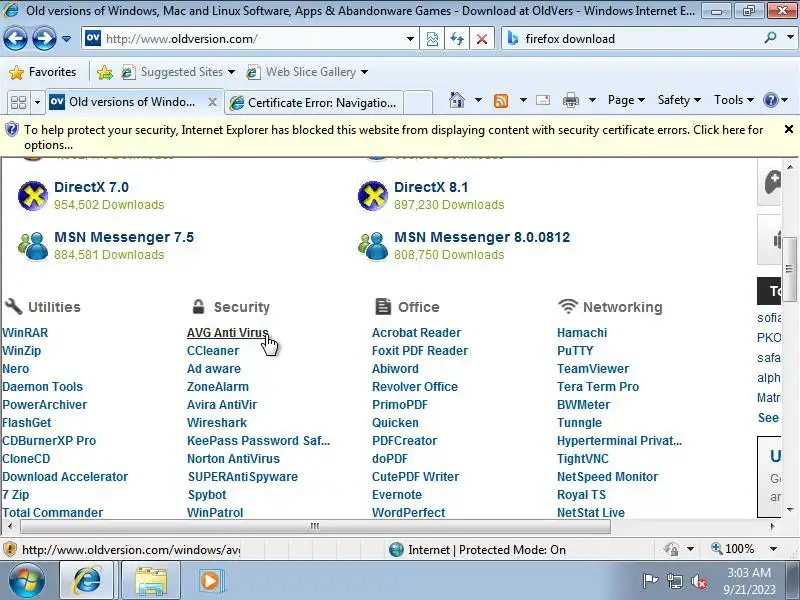Image resolution: width=800 pixels, height=600 pixels.
Task: Open the PuTTY link
Action: [575, 351]
